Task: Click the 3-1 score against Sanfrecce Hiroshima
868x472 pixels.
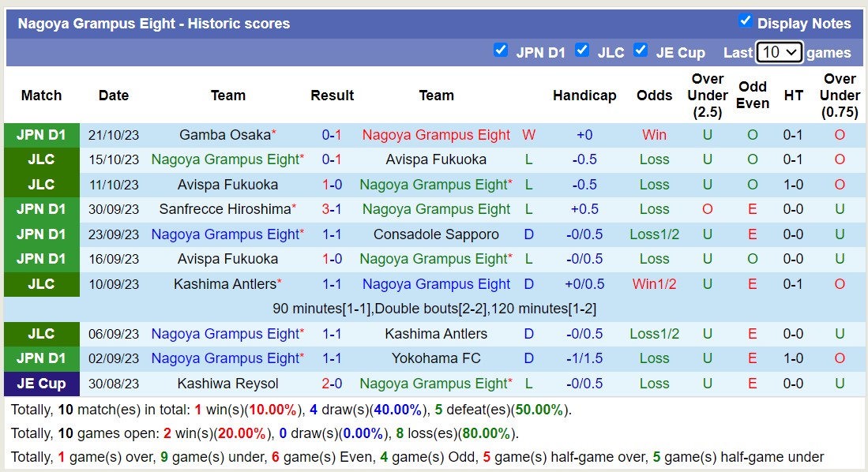Action: pos(332,209)
